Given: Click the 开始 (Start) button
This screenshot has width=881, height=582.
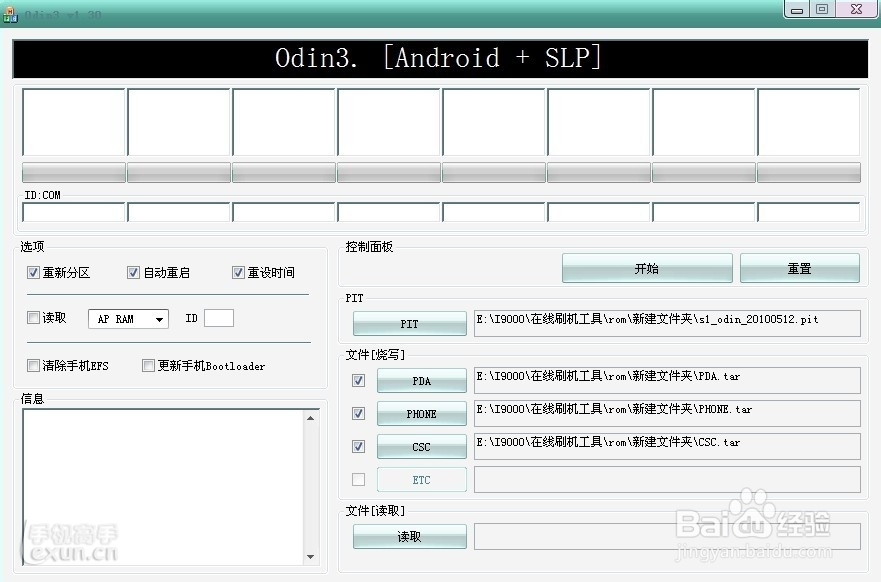Looking at the screenshot, I should click(x=646, y=268).
